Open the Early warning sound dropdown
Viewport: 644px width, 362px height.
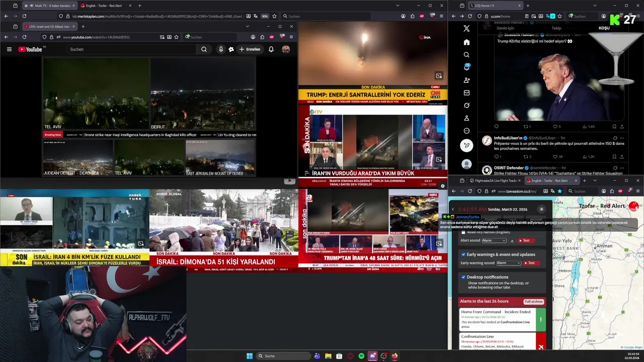(509, 263)
